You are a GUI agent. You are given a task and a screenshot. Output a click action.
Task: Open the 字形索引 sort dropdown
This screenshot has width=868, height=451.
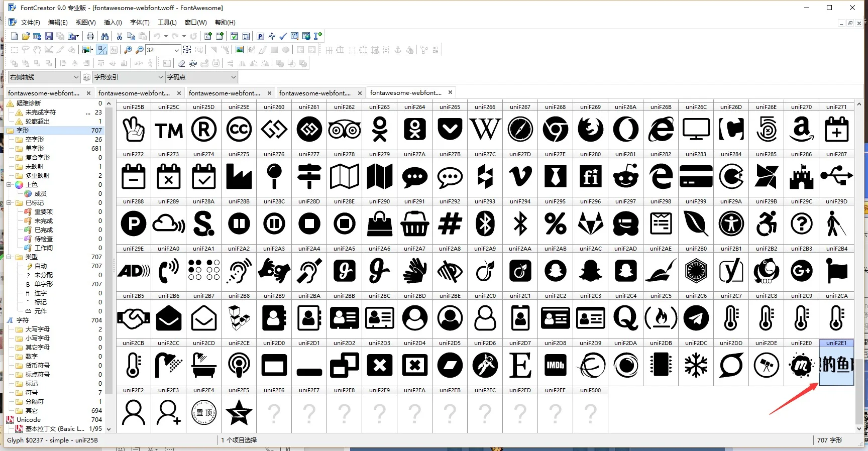(129, 77)
